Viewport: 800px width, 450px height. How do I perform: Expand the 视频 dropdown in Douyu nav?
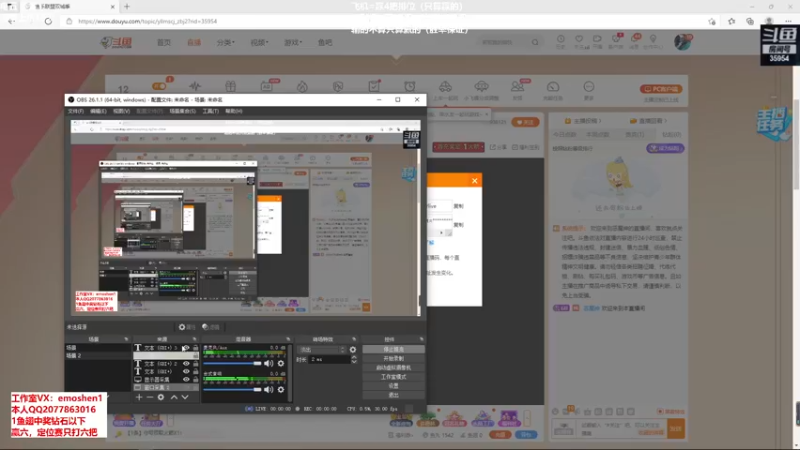(259, 42)
